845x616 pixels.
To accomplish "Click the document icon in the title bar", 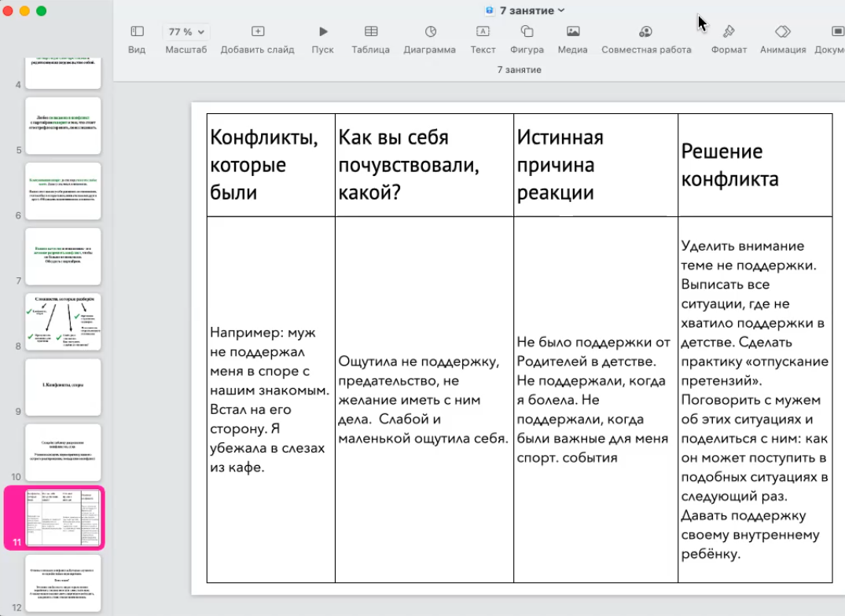I will 490,10.
